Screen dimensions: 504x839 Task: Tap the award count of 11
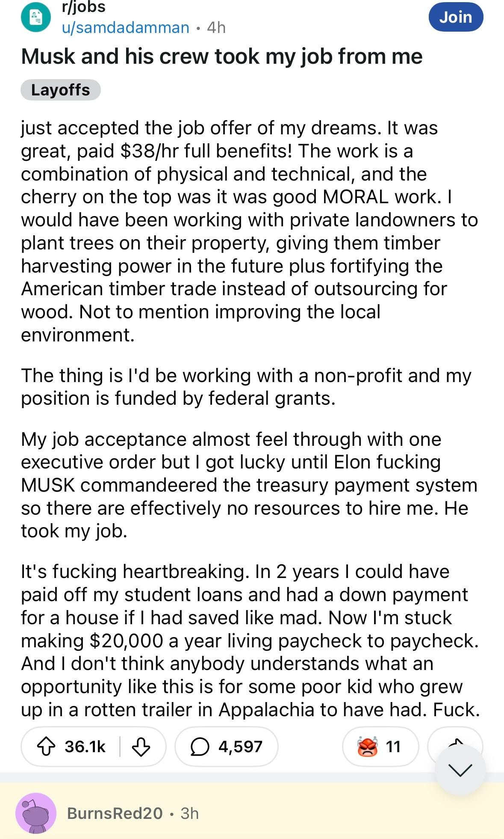[393, 747]
